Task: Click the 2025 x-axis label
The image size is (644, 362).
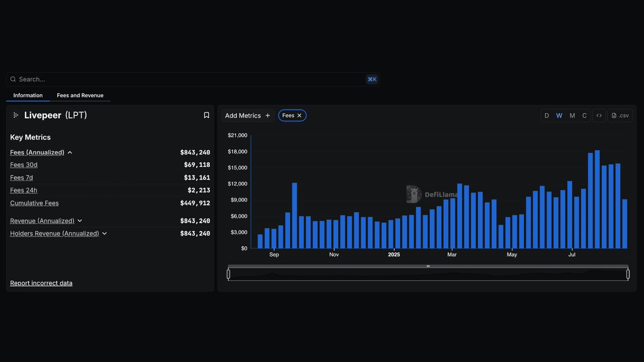Action: 394,255
